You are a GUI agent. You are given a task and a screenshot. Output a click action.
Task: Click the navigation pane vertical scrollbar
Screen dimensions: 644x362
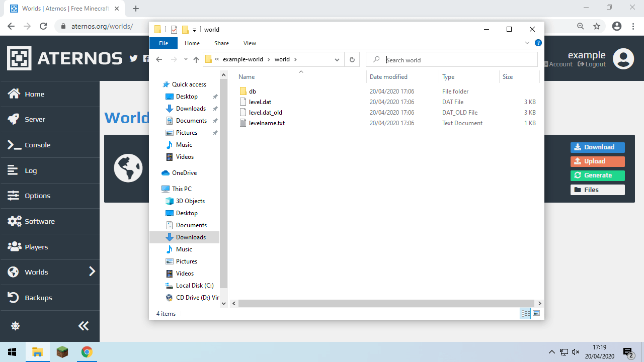(224, 184)
